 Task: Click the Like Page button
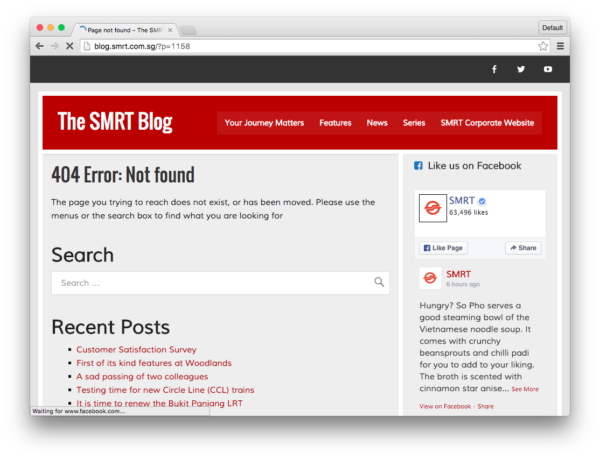pos(443,248)
